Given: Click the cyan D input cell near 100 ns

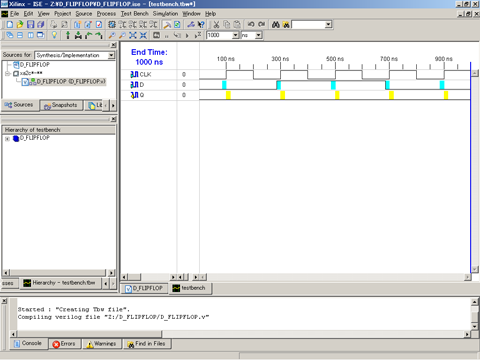Looking at the screenshot, I should [x=224, y=85].
